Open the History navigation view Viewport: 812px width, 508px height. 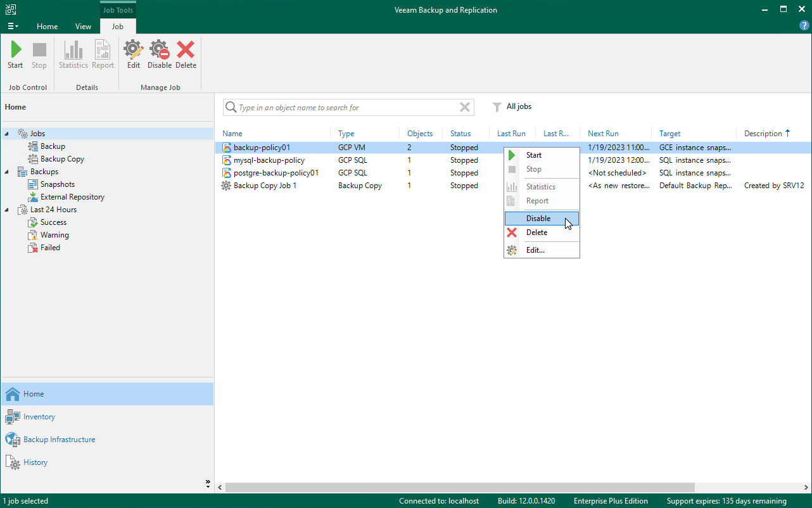107,462
